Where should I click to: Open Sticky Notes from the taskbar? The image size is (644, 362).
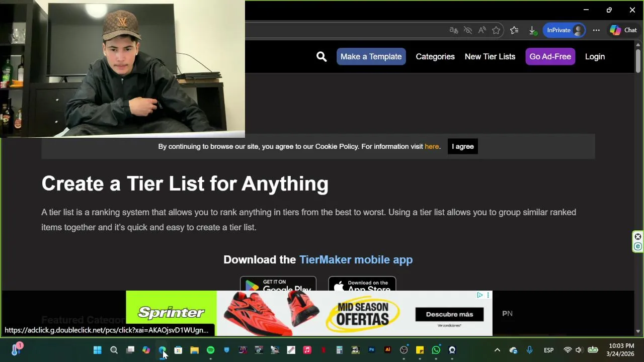[x=420, y=350]
